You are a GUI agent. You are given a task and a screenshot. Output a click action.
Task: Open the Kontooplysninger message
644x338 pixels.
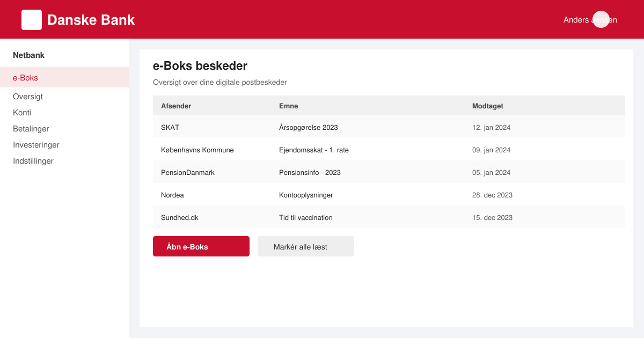click(x=306, y=195)
